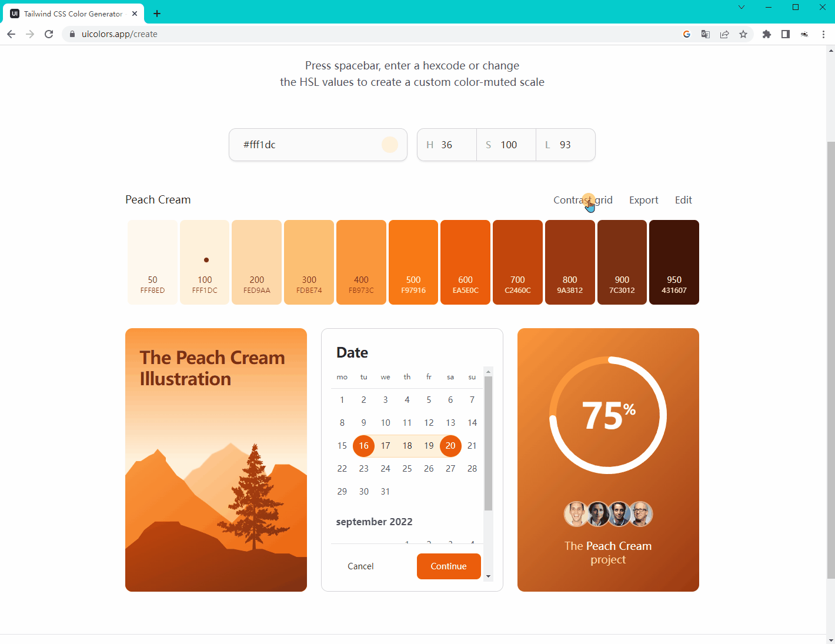The height and width of the screenshot is (644, 835).
Task: Click Cancel in the Date picker
Action: [360, 566]
